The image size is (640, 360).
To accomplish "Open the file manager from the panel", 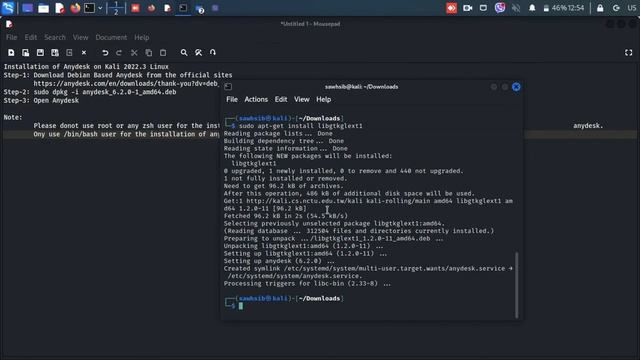I will tap(43, 8).
